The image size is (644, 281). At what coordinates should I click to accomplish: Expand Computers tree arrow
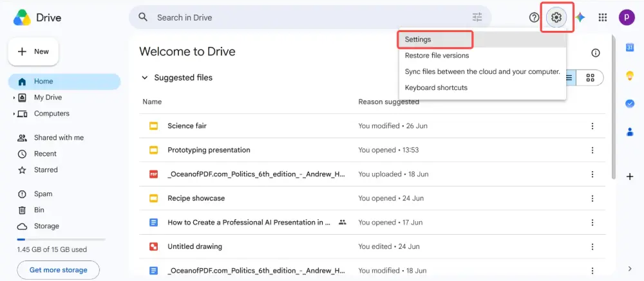pos(14,114)
